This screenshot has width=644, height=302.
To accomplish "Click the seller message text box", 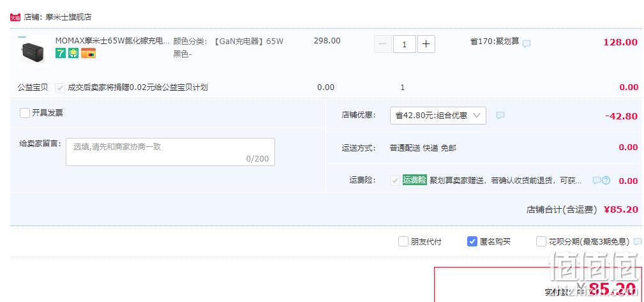I will (x=170, y=152).
